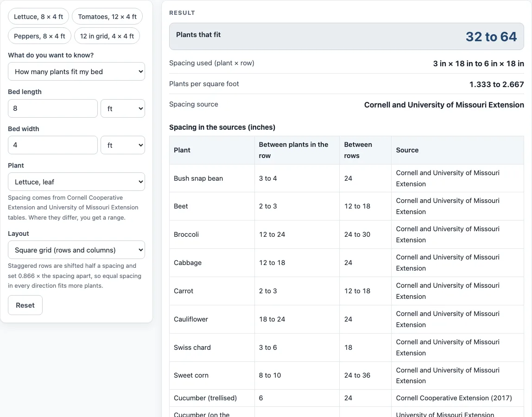Pick the "12 in grid, 4 × 4 ft" preset
The image size is (532, 417).
[107, 36]
